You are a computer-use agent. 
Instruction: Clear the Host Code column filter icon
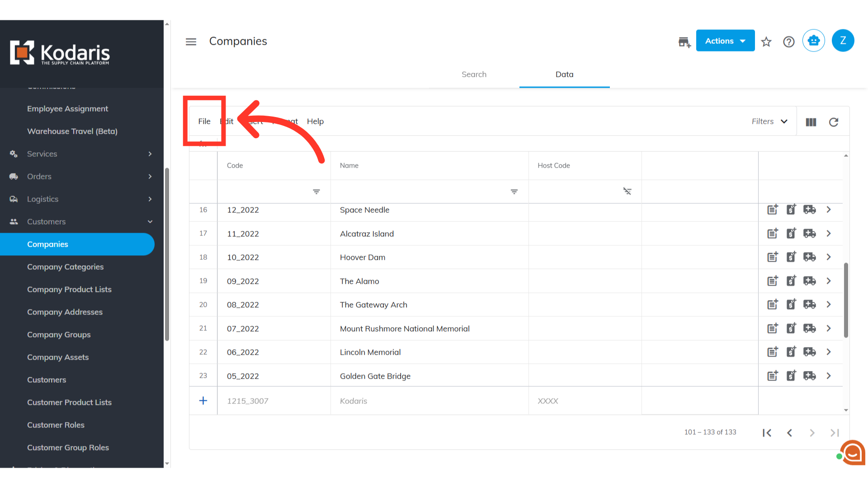(627, 192)
